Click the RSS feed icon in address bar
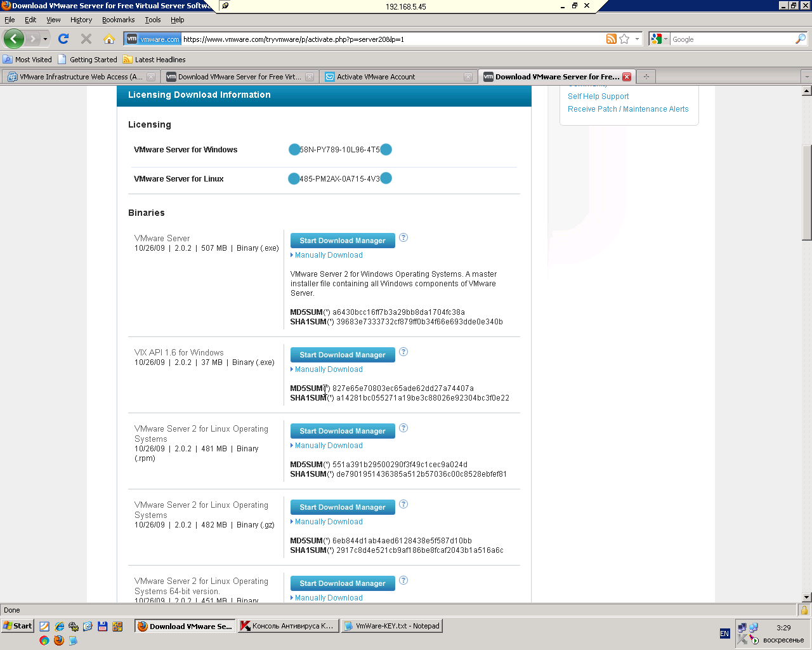The height and width of the screenshot is (650, 812). point(612,39)
